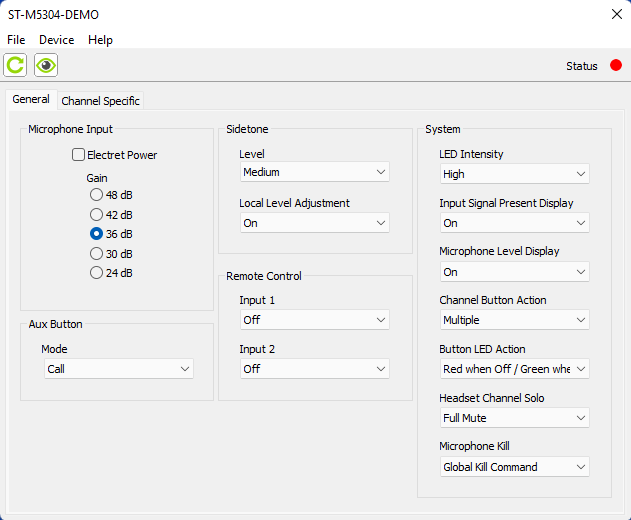631x520 pixels.
Task: Set gain to 30 dB
Action: (96, 254)
